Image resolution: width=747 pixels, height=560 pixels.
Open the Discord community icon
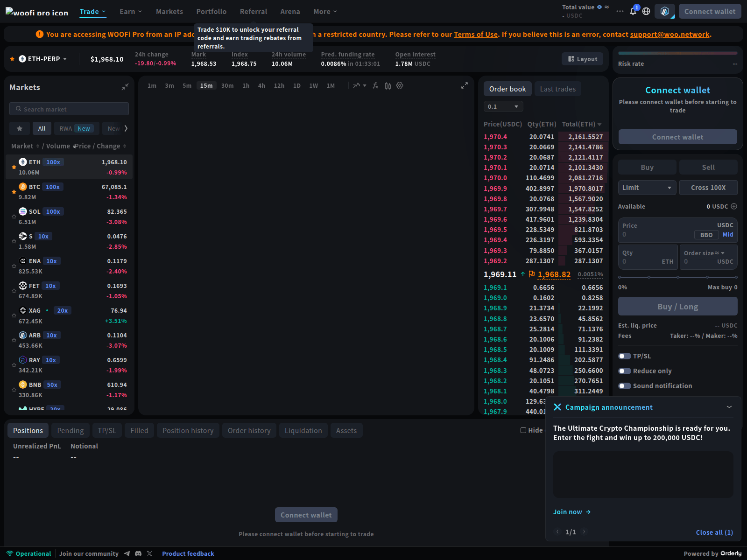click(x=138, y=553)
